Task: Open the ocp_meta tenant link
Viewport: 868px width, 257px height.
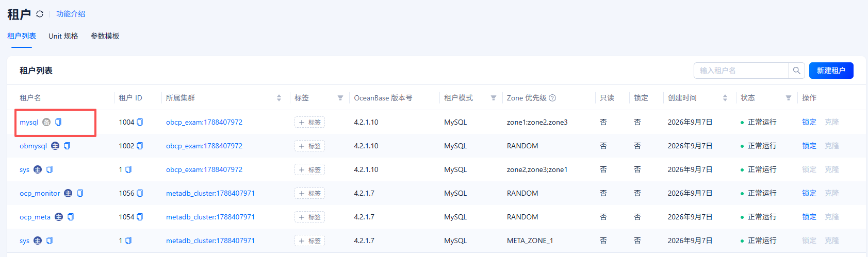Action: (x=35, y=217)
